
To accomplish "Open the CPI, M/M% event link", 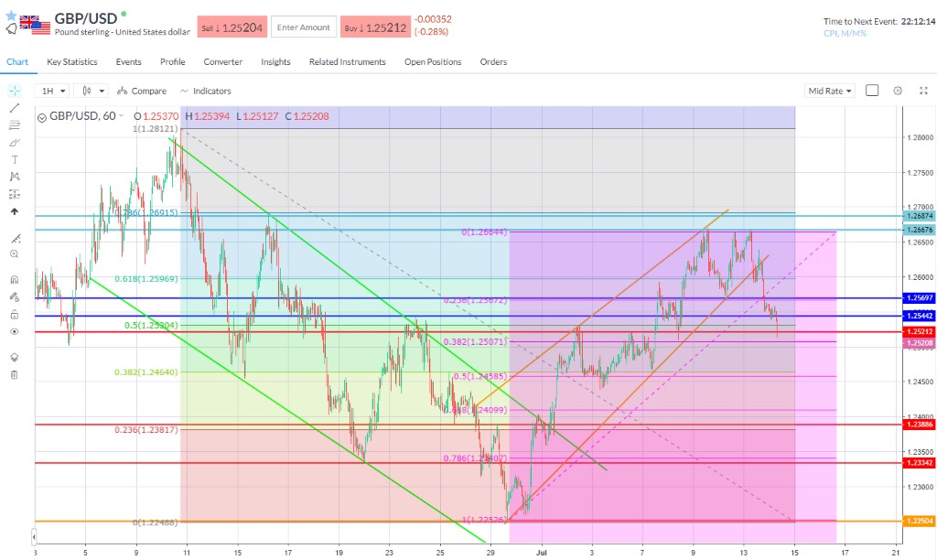I will (x=845, y=33).
